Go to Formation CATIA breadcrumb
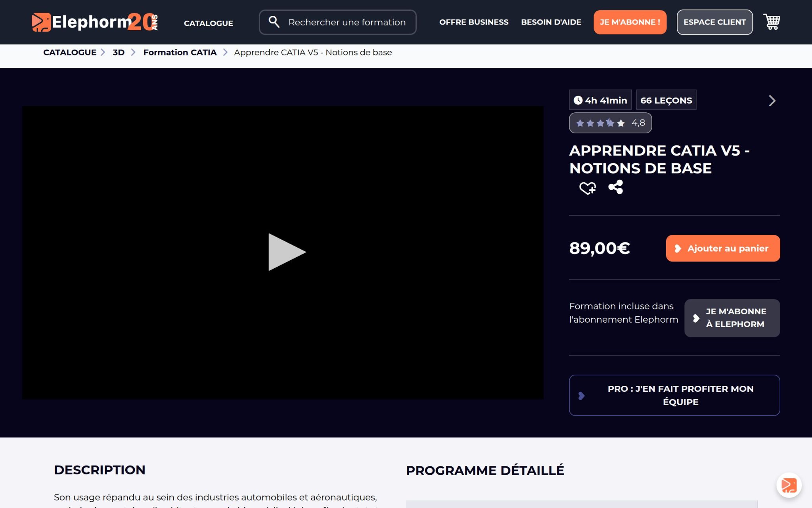 [180, 52]
